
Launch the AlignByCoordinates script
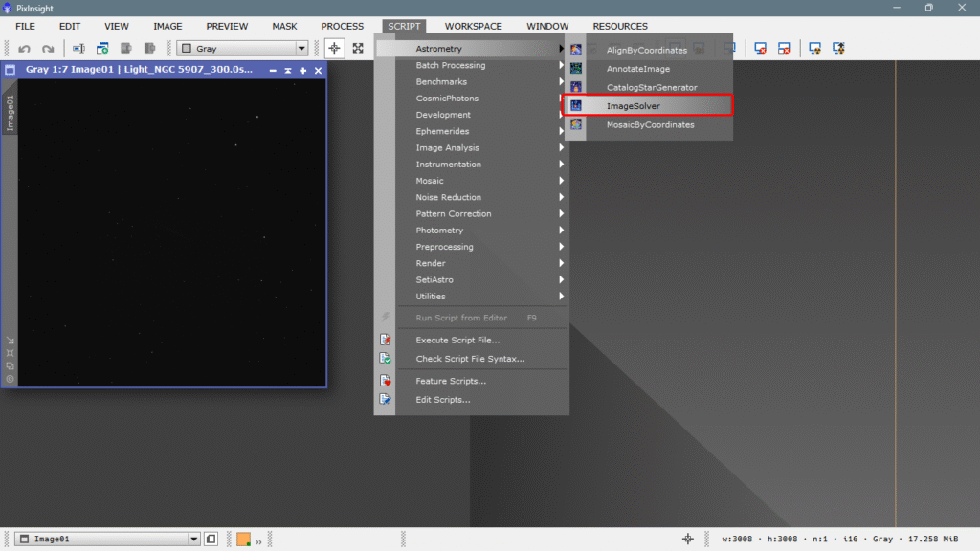pos(648,50)
